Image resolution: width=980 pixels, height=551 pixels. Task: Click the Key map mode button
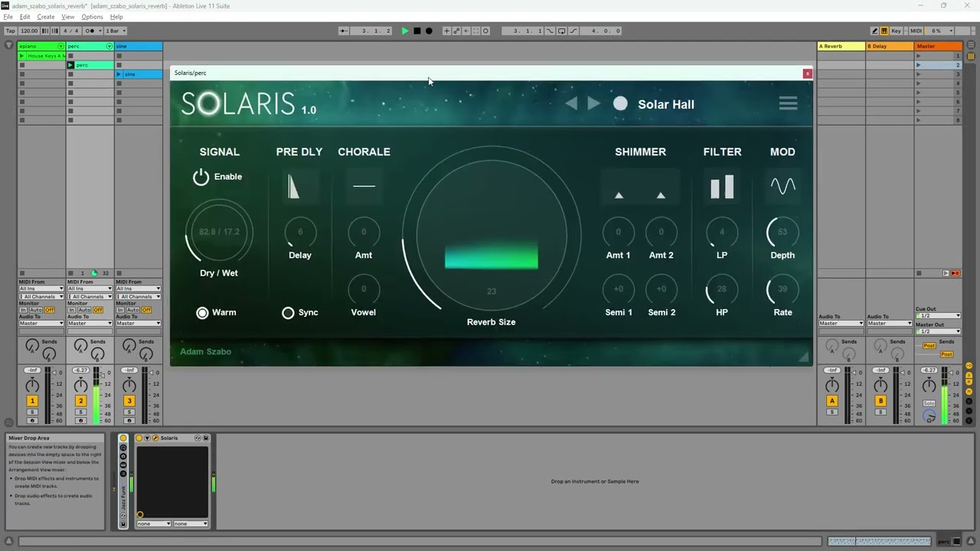coord(896,31)
